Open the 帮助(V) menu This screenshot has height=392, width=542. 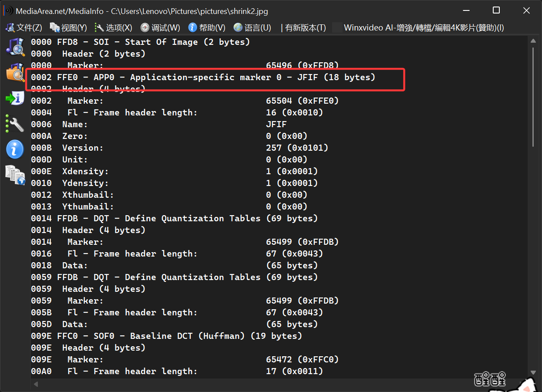(x=207, y=27)
